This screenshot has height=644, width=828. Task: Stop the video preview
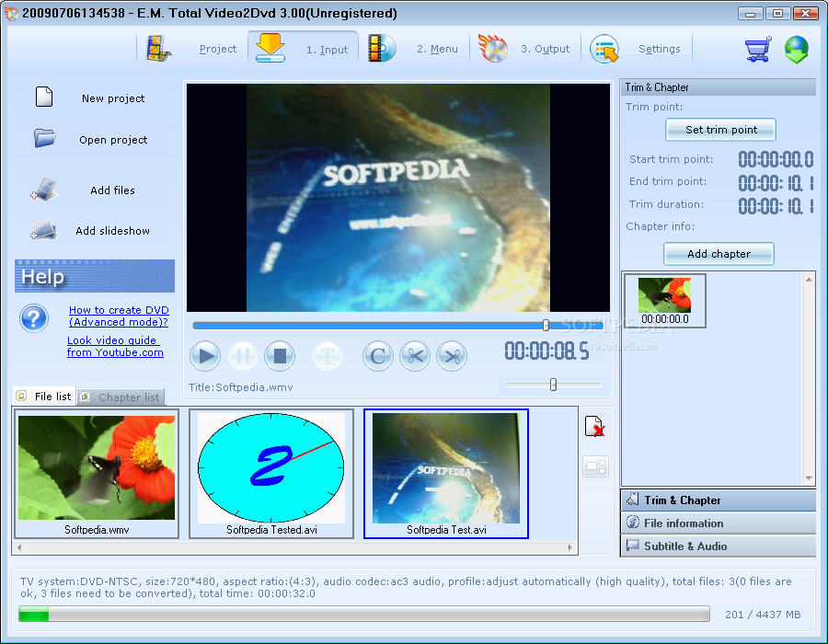point(280,356)
